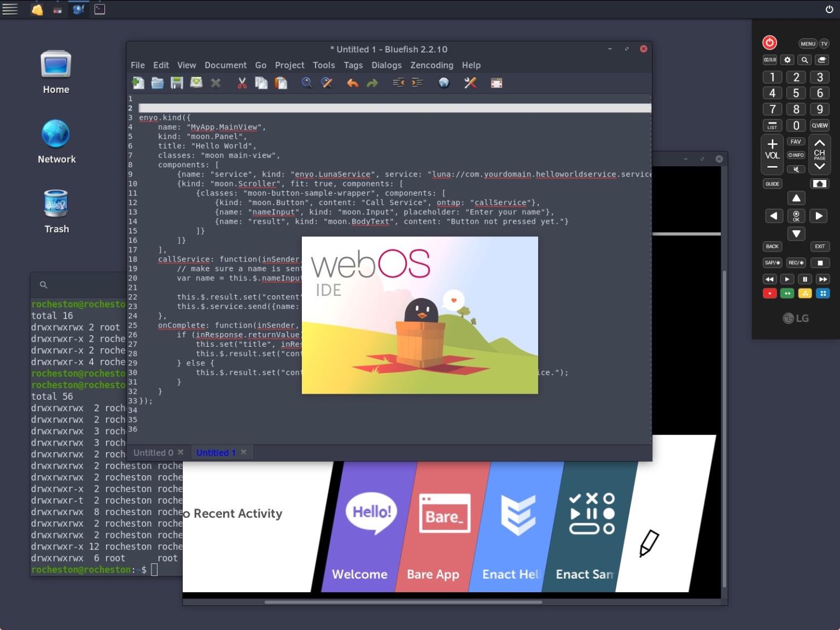Open Find and Replace magnifier-pencil icon
This screenshot has height=630, width=840.
tap(326, 83)
